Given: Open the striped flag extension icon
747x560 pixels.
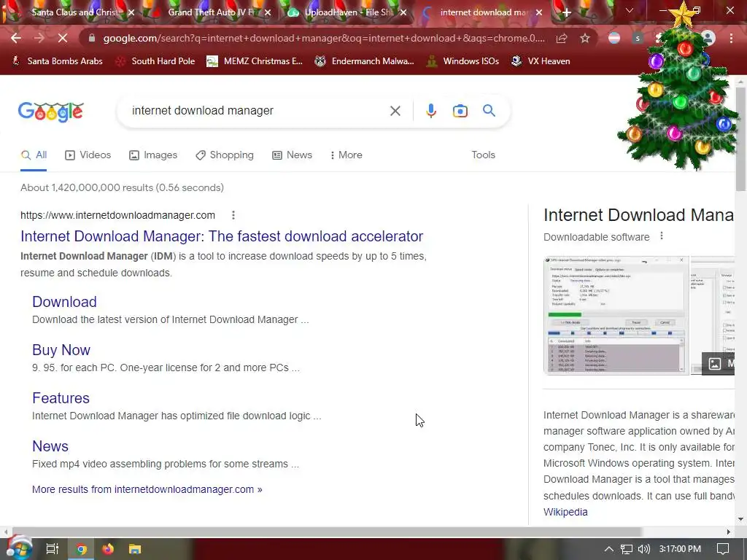Looking at the screenshot, I should tap(614, 38).
